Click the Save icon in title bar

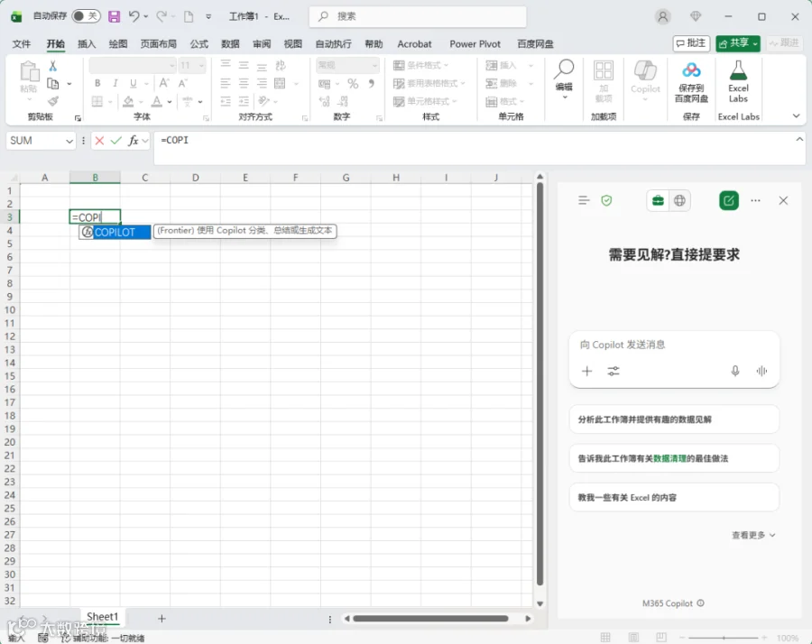pyautogui.click(x=114, y=16)
